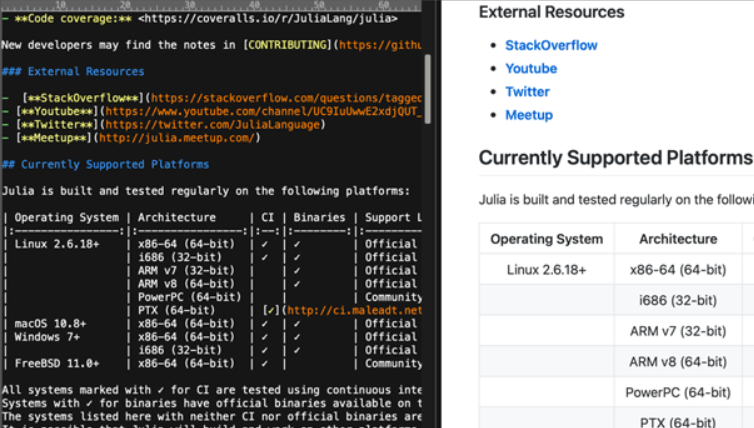Click the stackoverflow.com URL in editor
The image size is (754, 428).
[286, 98]
